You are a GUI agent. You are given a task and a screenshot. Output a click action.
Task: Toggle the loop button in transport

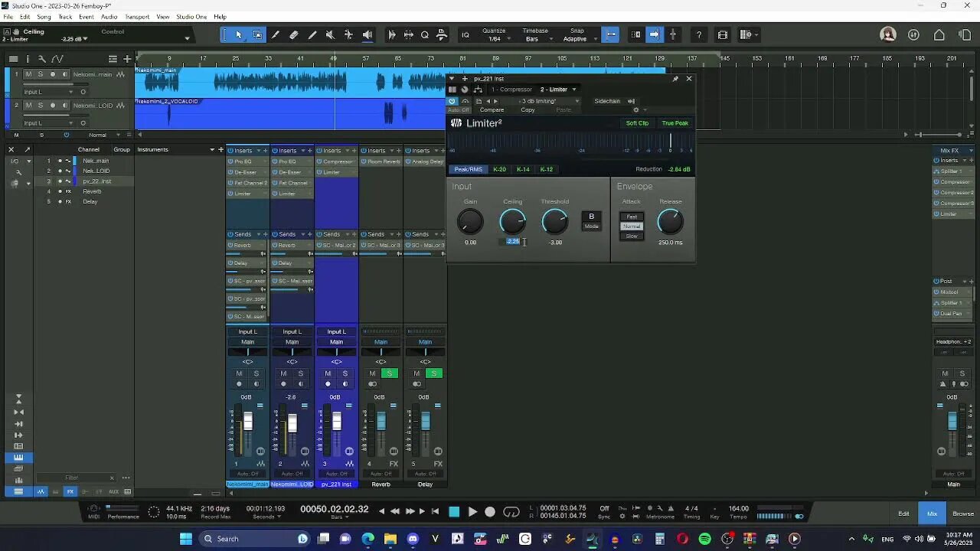click(x=511, y=512)
